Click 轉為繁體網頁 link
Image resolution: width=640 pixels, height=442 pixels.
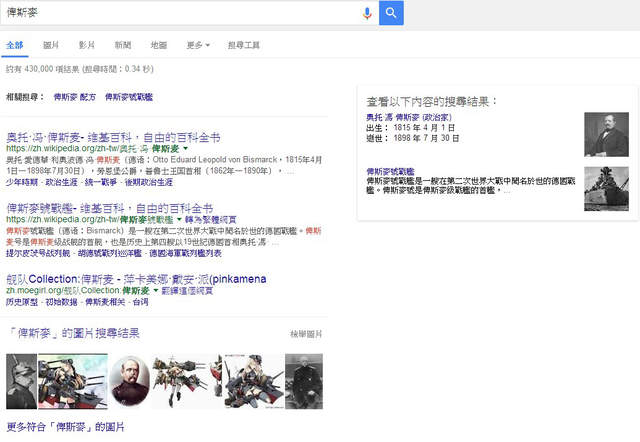[211, 220]
